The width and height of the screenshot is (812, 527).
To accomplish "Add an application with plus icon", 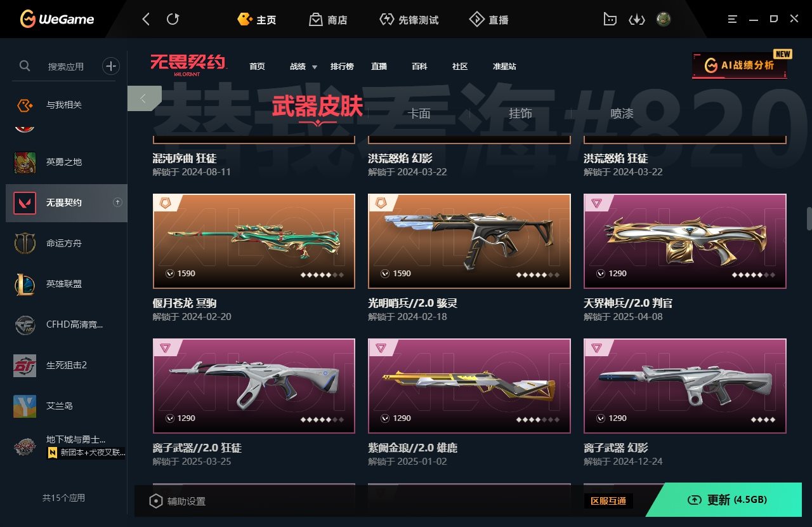I will tap(111, 65).
